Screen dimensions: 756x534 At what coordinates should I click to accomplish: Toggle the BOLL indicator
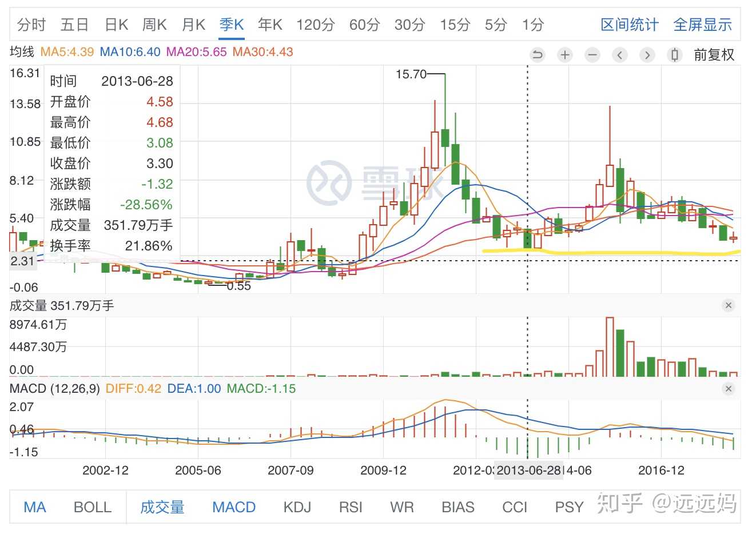pos(93,507)
